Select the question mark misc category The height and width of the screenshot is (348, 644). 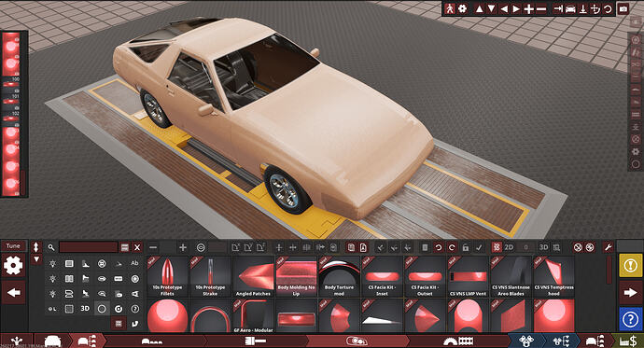134,309
